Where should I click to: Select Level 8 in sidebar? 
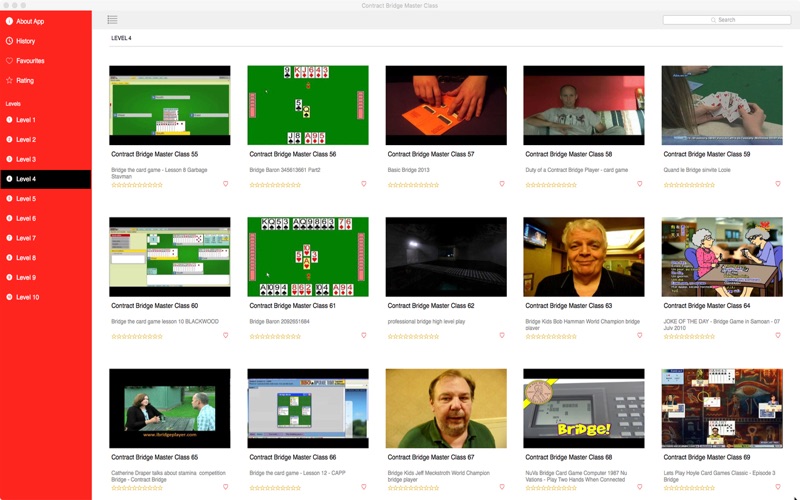pos(46,258)
